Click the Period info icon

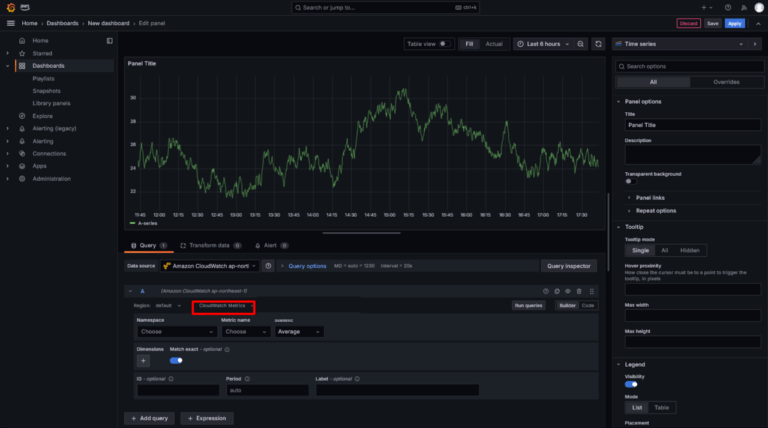point(247,379)
